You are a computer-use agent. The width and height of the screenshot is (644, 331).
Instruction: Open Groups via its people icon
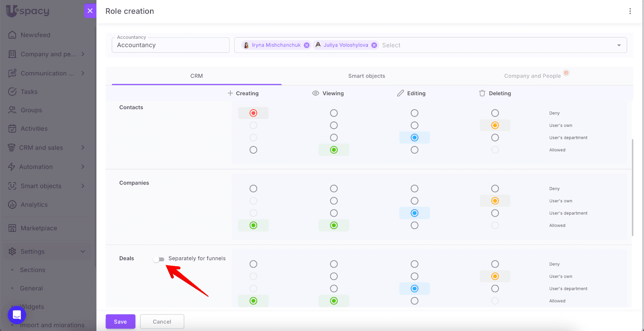click(x=12, y=110)
